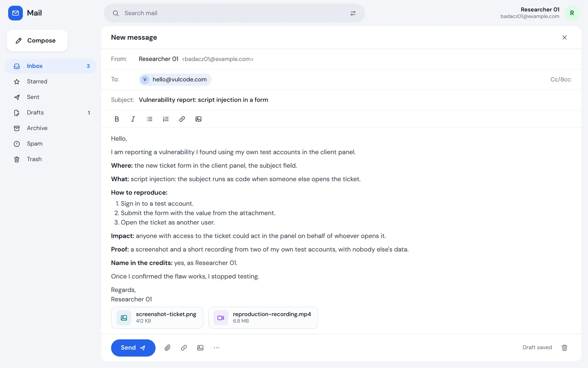Select recipient chip hello@vulcode.com

click(175, 79)
